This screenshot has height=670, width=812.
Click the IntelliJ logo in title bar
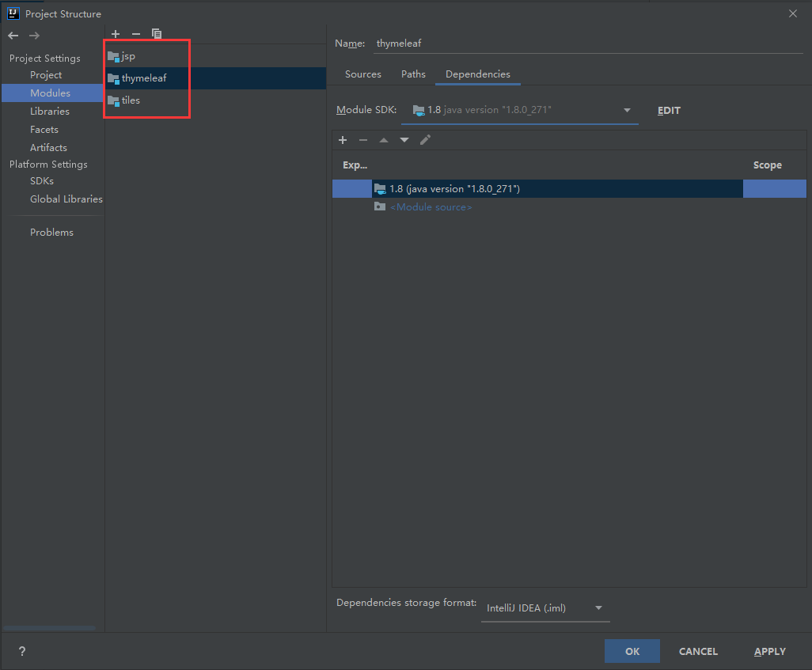(x=13, y=13)
